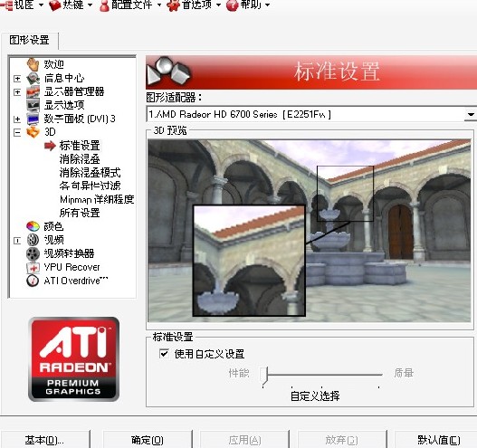The image size is (477, 448).
Task: Expand the 信息中心 tree node
Action: tap(17, 79)
